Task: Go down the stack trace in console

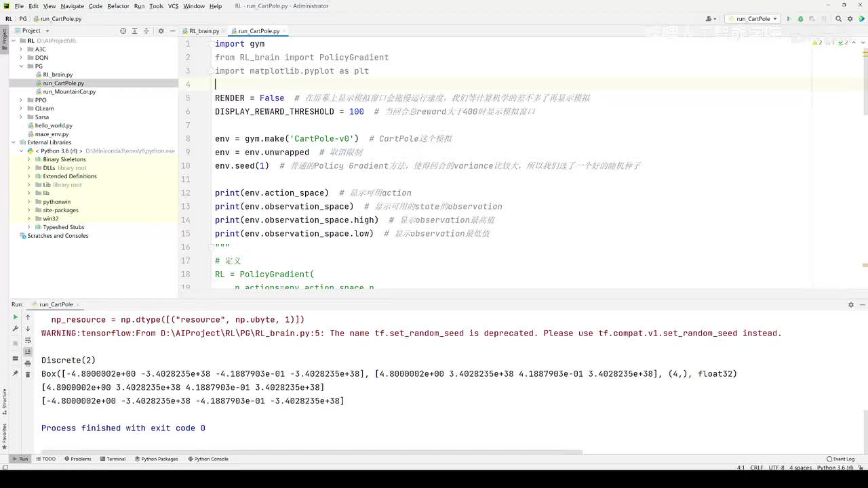Action: (28, 329)
